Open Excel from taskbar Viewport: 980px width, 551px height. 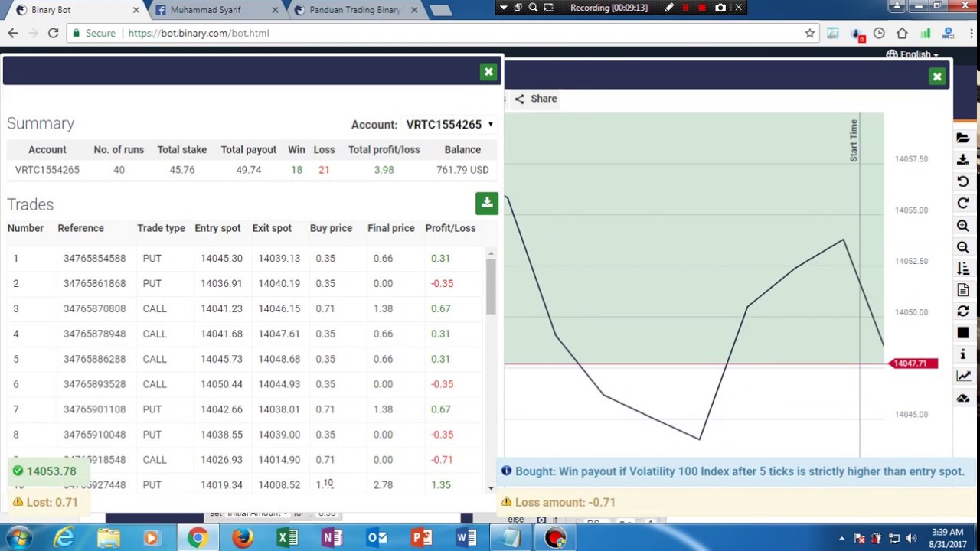coord(287,538)
